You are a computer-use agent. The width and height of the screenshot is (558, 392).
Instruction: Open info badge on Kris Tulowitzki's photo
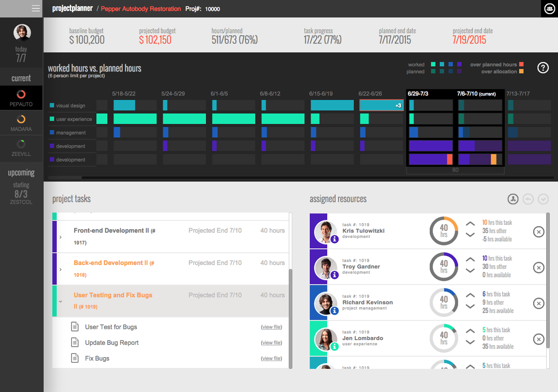[334, 239]
